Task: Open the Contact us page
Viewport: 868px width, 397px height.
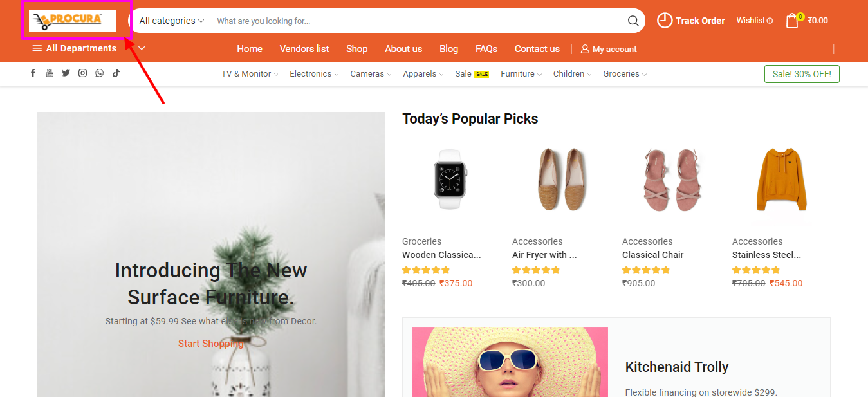Action: pos(537,49)
